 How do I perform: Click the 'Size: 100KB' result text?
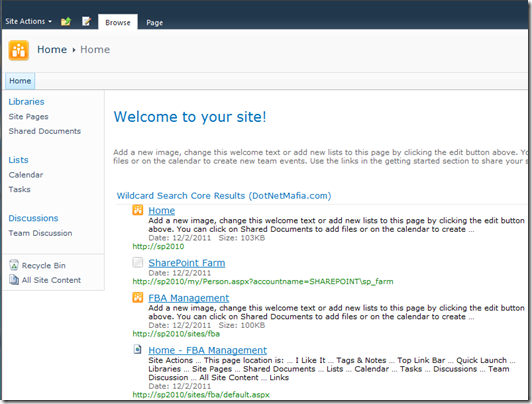pyautogui.click(x=242, y=325)
